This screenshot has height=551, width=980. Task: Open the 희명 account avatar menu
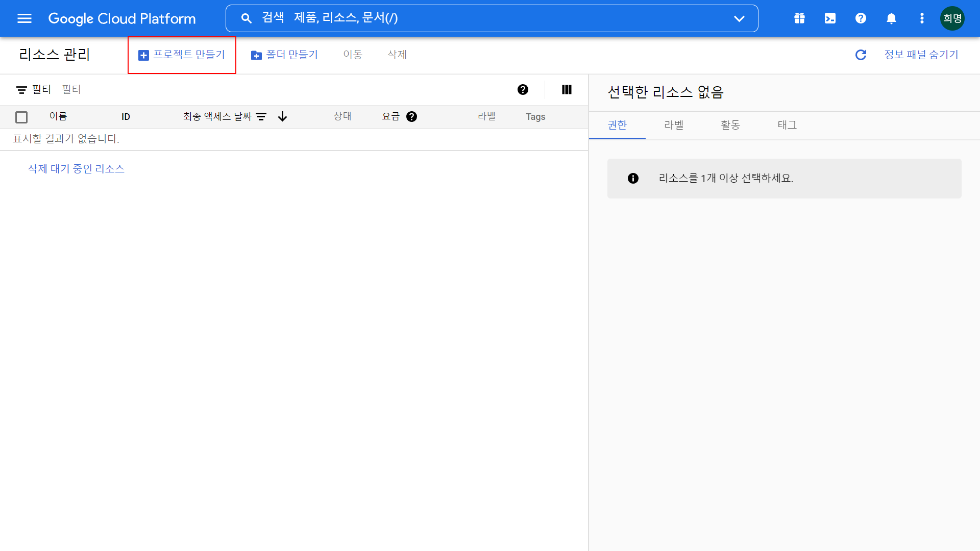tap(952, 18)
